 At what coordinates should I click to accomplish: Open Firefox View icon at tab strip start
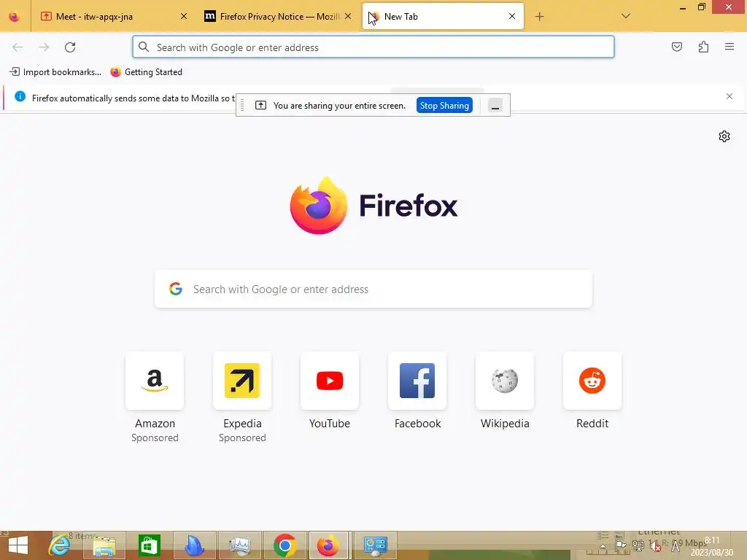pyautogui.click(x=15, y=17)
